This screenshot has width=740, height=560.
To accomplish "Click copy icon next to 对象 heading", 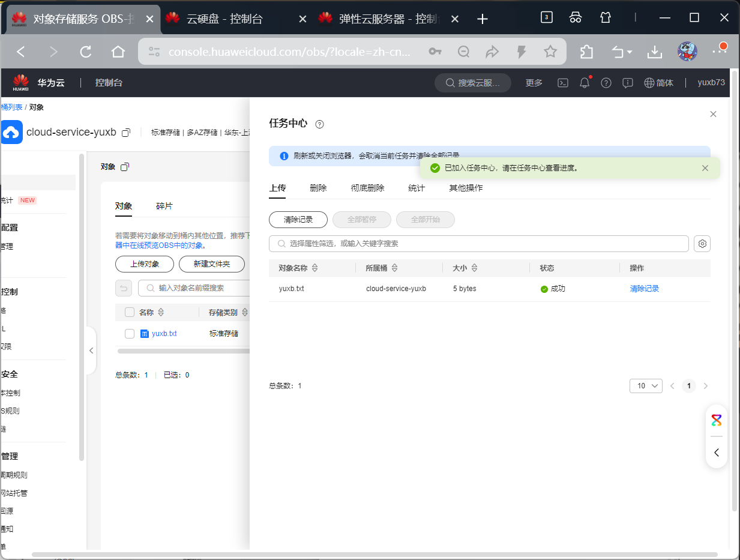I will (124, 167).
